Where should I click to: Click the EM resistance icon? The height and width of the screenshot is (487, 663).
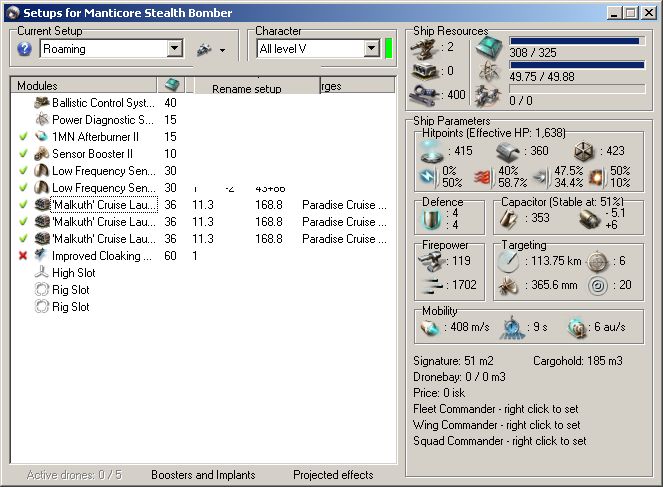[428, 177]
